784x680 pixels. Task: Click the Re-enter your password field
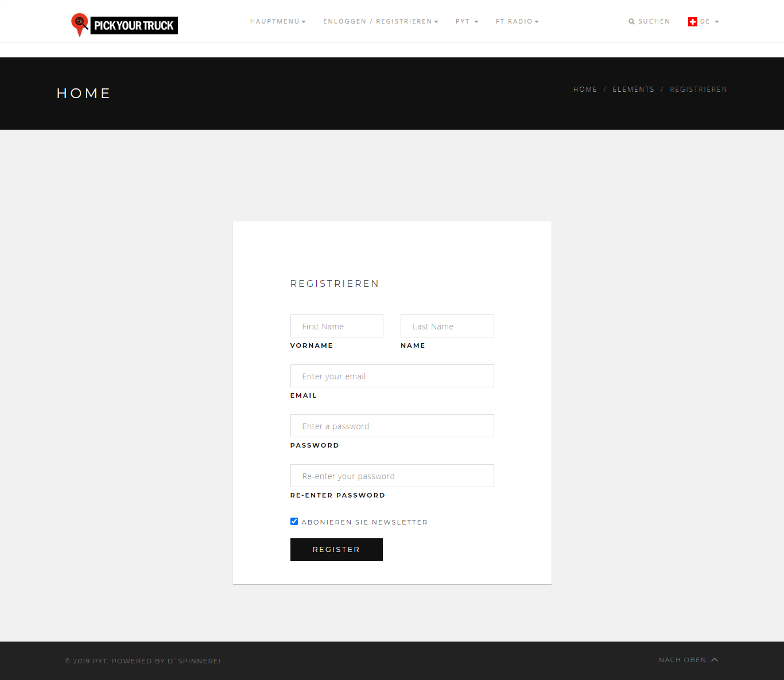click(392, 476)
